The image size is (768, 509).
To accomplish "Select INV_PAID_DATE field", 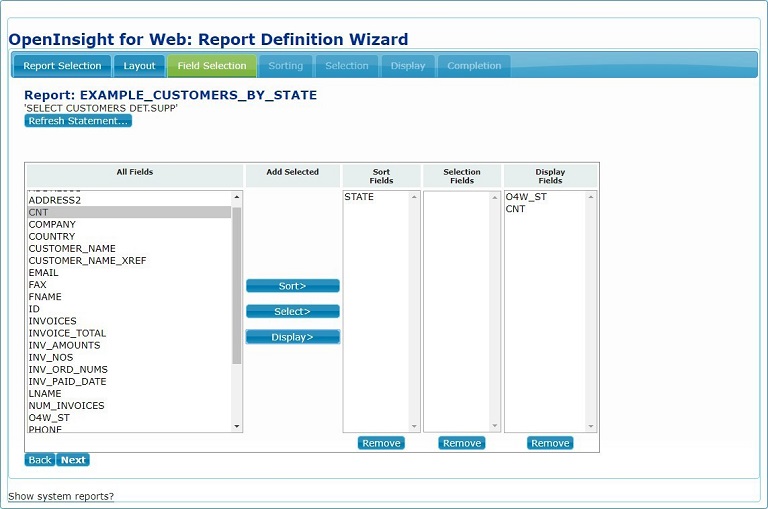I will 129,382.
